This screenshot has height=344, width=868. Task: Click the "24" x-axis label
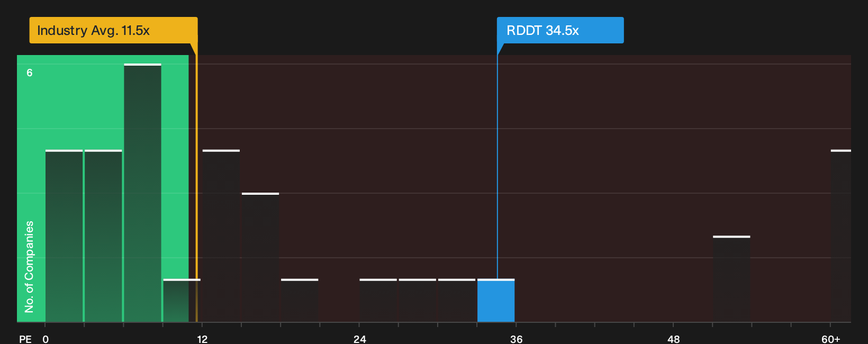click(x=360, y=339)
